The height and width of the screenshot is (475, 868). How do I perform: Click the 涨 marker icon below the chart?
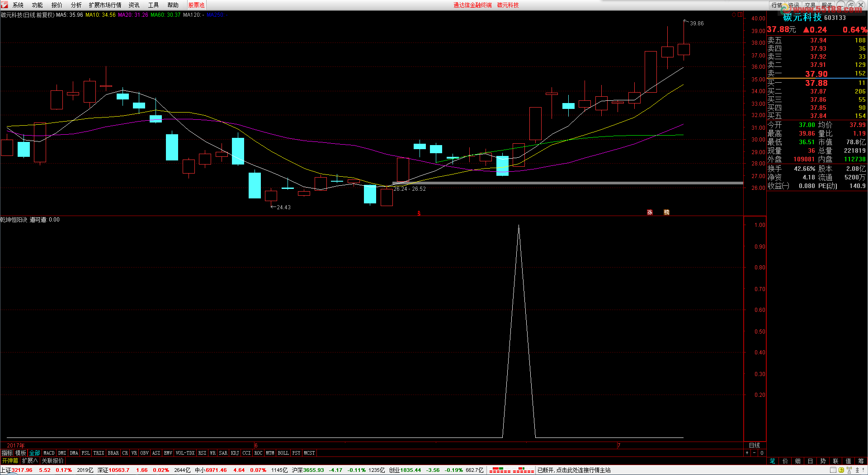pos(650,212)
